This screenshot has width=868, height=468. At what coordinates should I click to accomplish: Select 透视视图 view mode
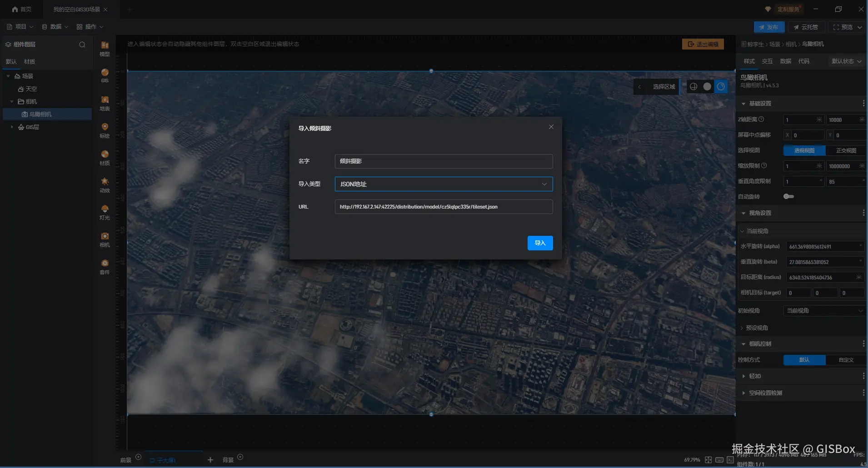tap(804, 150)
